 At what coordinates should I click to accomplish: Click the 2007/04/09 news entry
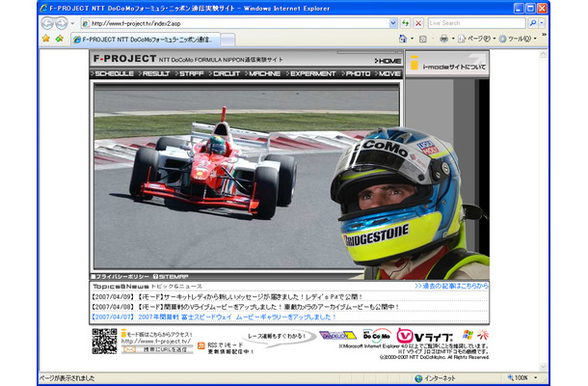227,296
